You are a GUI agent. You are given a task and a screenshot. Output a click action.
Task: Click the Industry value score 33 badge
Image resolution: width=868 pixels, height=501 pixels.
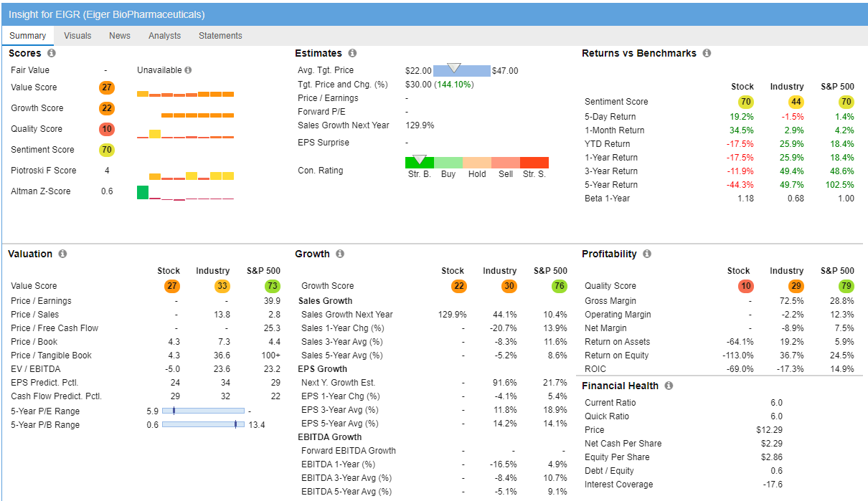[222, 286]
